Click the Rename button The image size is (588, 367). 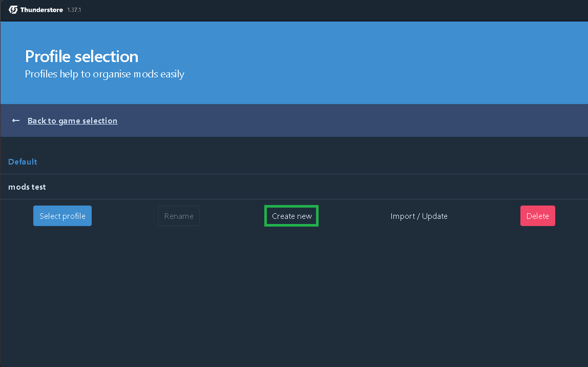179,216
